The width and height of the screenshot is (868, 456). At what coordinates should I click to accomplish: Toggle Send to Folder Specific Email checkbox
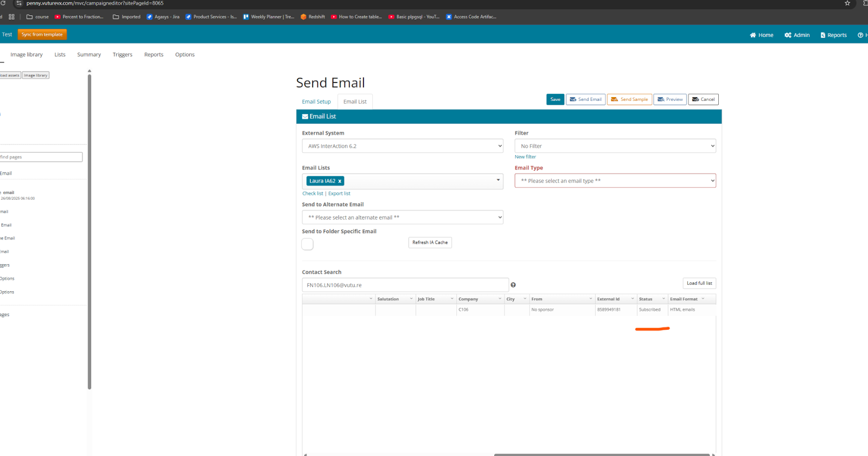[x=308, y=244]
